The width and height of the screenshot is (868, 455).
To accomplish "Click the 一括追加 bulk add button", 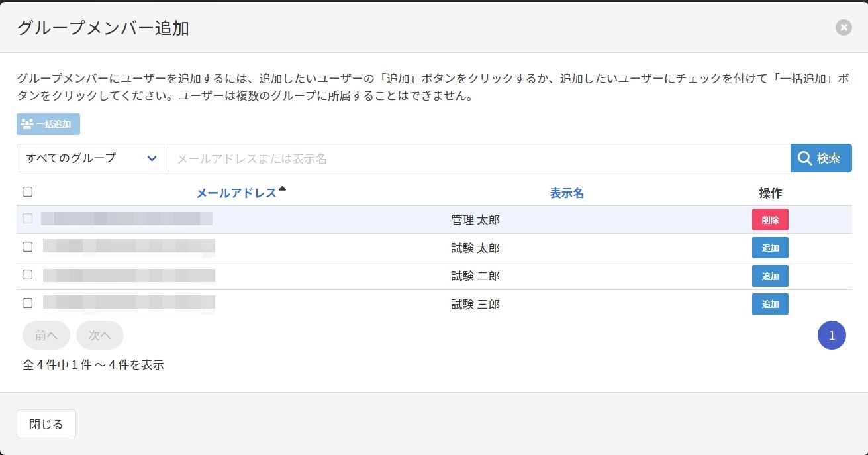I will [x=48, y=124].
